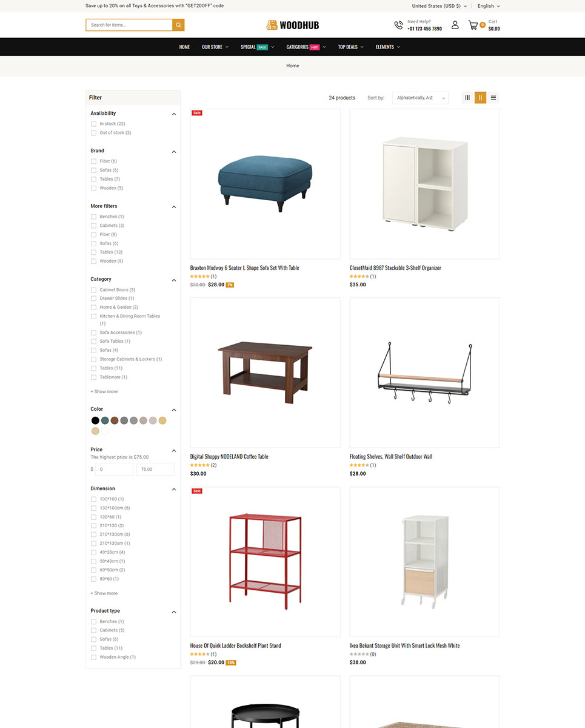585x728 pixels.
Task: Switch to list view layout
Action: [493, 98]
